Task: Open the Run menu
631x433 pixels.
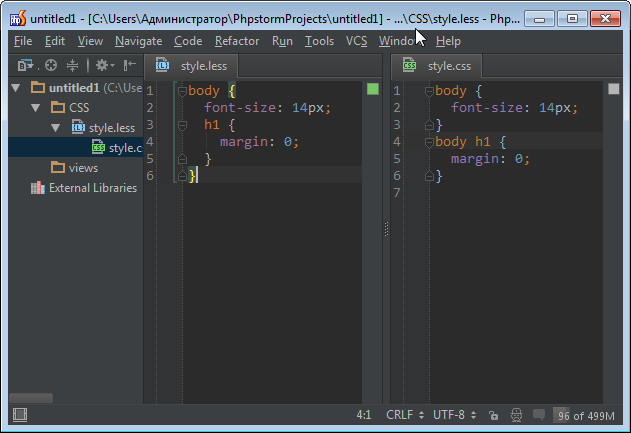Action: pyautogui.click(x=282, y=41)
